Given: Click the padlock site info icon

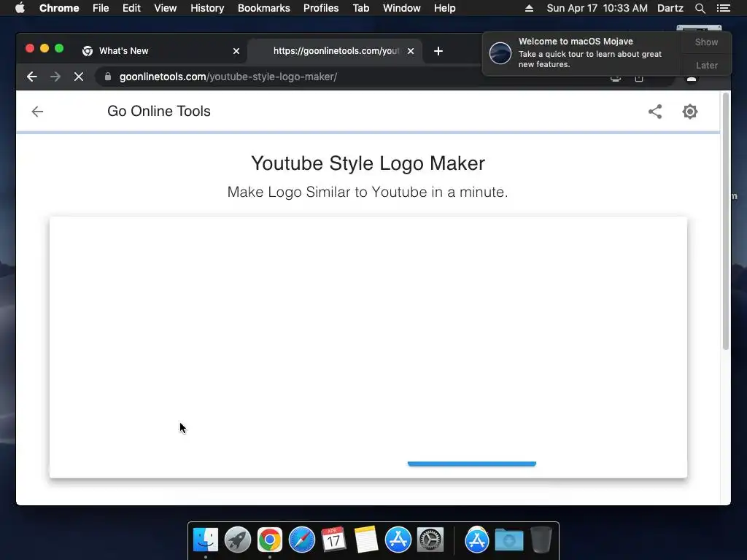Looking at the screenshot, I should coord(108,77).
